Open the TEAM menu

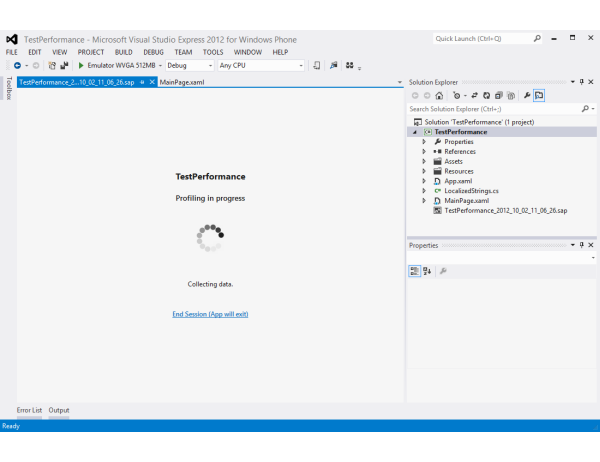(x=183, y=52)
